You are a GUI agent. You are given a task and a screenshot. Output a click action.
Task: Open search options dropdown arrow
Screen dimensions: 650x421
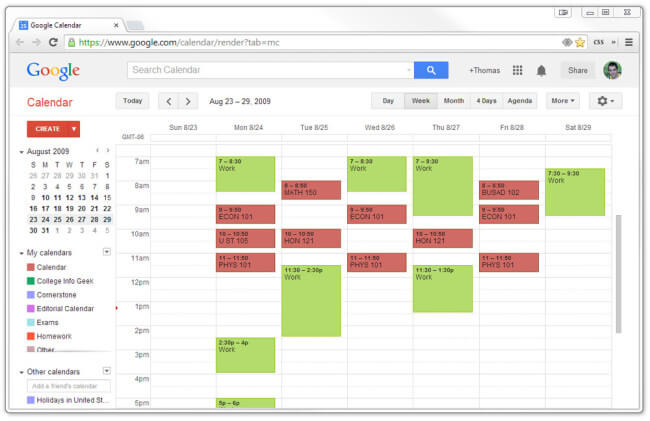(x=409, y=70)
